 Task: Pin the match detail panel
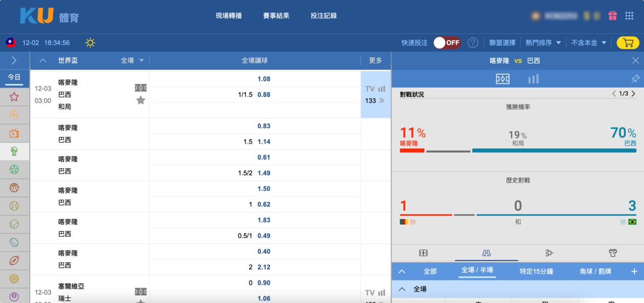click(635, 79)
